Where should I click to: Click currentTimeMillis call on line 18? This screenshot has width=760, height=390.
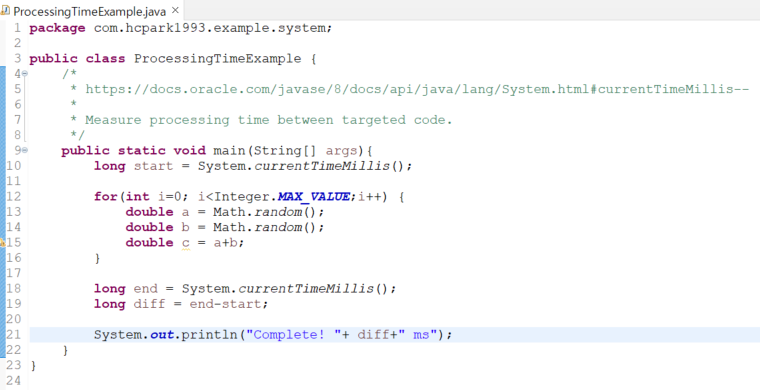[x=306, y=289]
